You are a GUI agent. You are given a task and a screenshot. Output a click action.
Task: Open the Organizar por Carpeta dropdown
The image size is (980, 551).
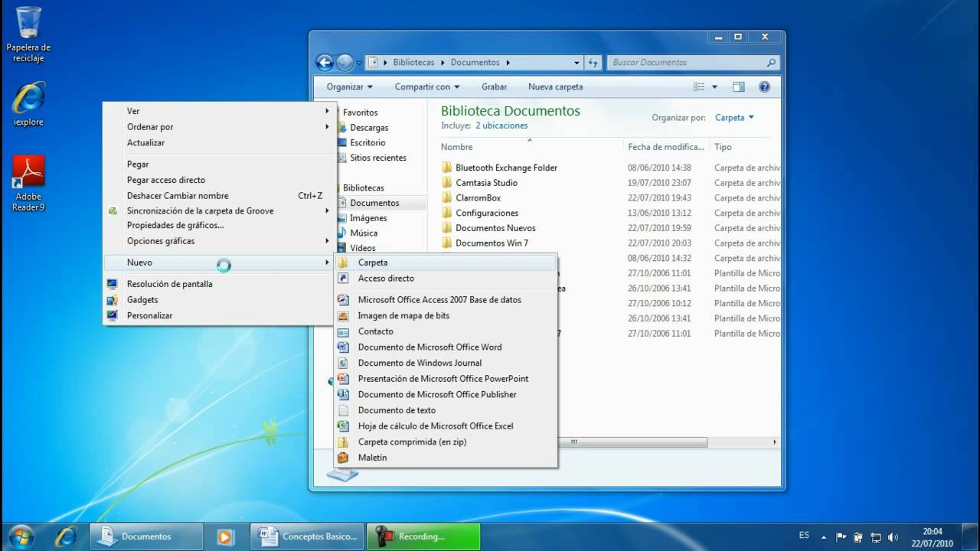tap(734, 118)
